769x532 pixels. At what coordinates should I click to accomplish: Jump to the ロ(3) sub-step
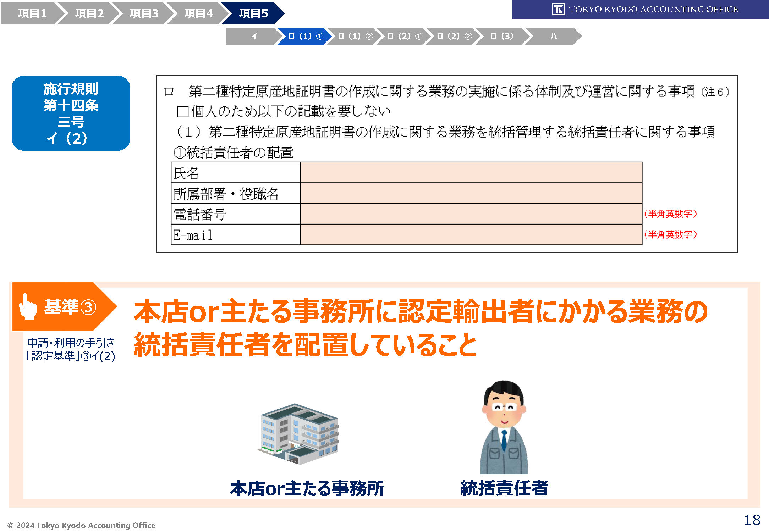click(x=501, y=36)
